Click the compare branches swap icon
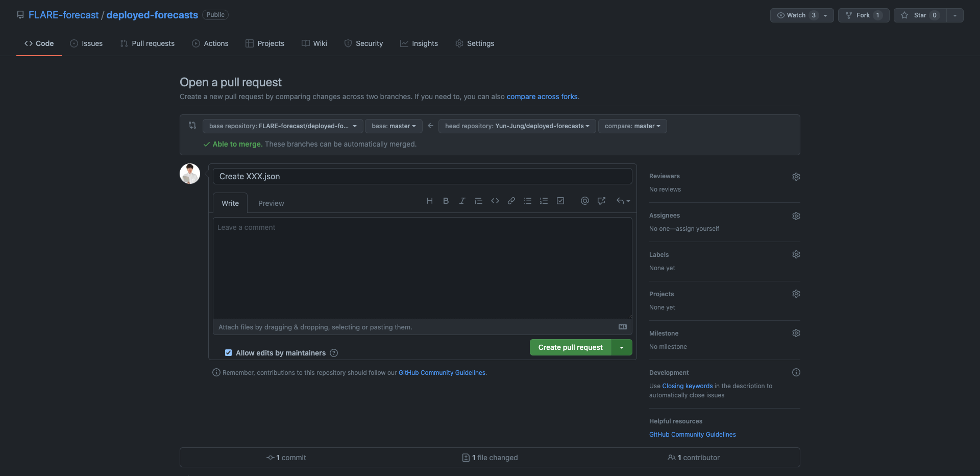The width and height of the screenshot is (980, 476). point(192,125)
